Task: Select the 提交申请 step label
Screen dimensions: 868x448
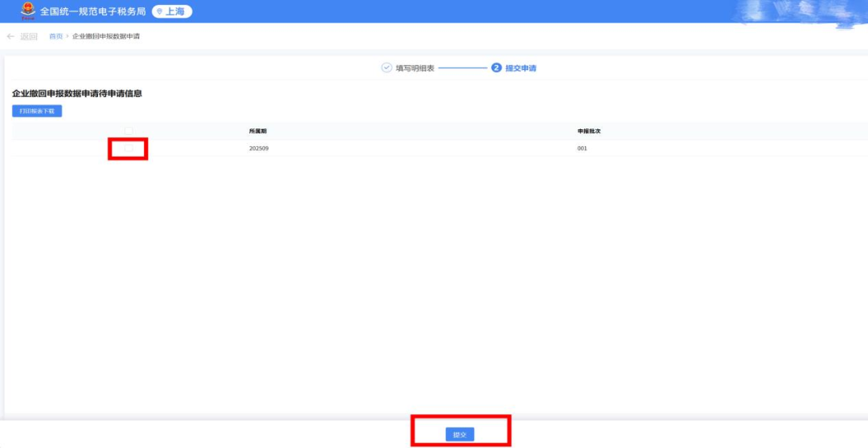Action: click(x=521, y=68)
